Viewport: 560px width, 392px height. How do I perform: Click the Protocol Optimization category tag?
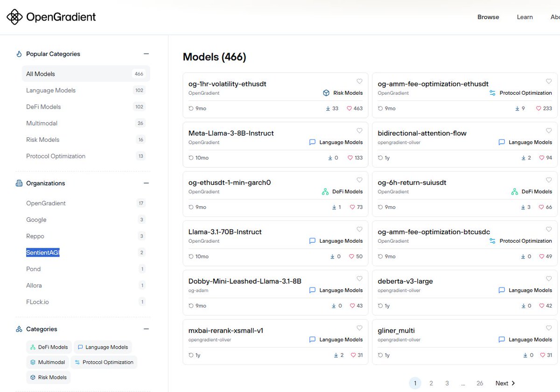click(x=104, y=362)
